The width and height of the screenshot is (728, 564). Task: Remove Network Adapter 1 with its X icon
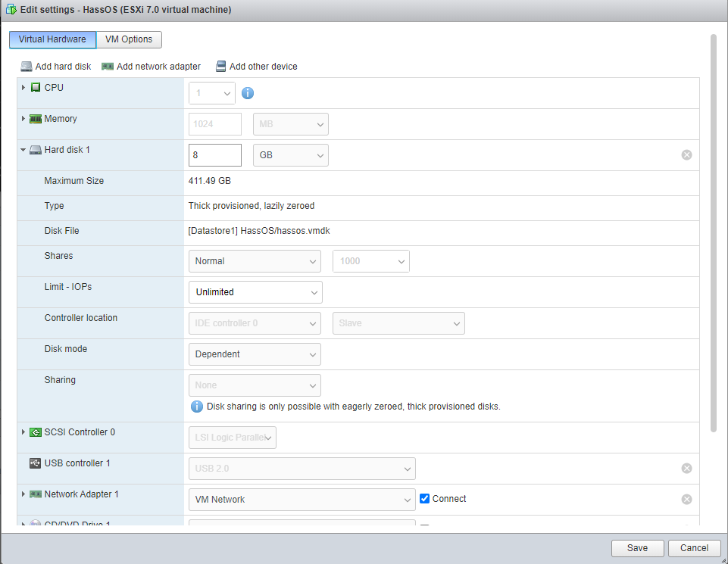(x=686, y=500)
